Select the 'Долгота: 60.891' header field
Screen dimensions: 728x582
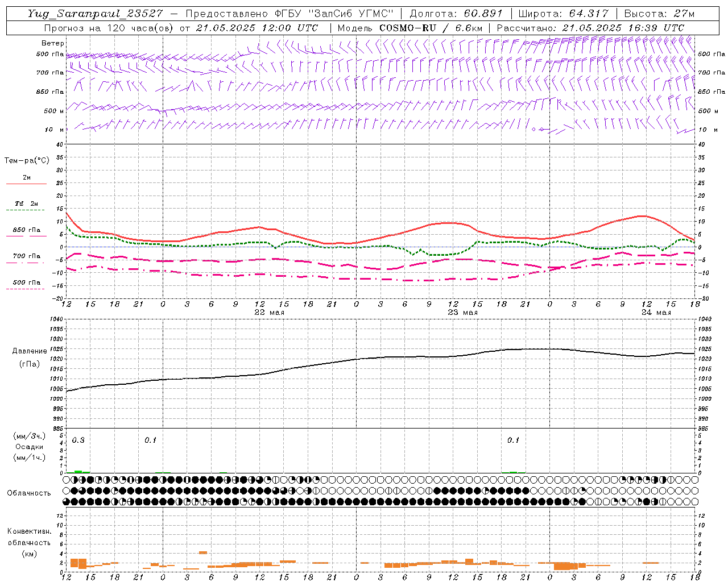coord(456,14)
